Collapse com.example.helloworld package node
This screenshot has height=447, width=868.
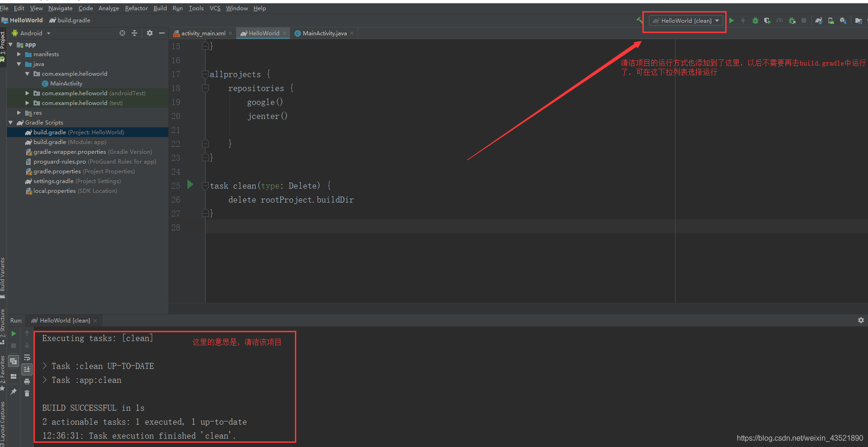(27, 74)
